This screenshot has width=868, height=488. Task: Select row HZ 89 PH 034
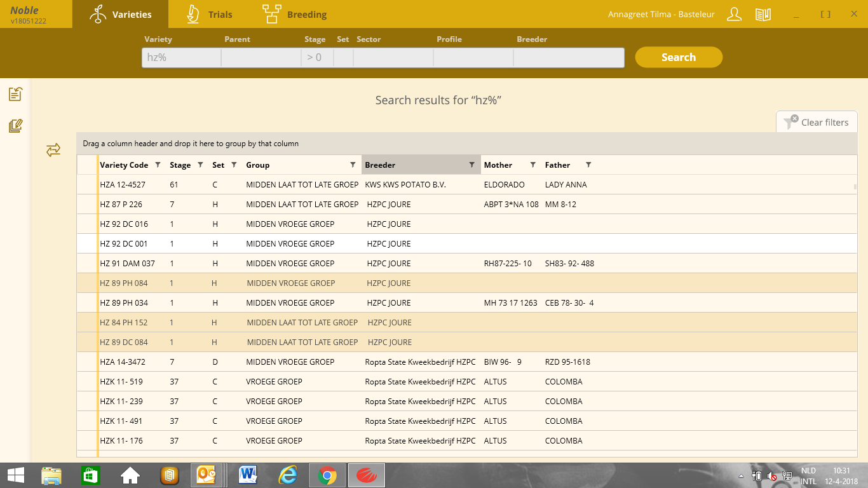click(x=467, y=302)
